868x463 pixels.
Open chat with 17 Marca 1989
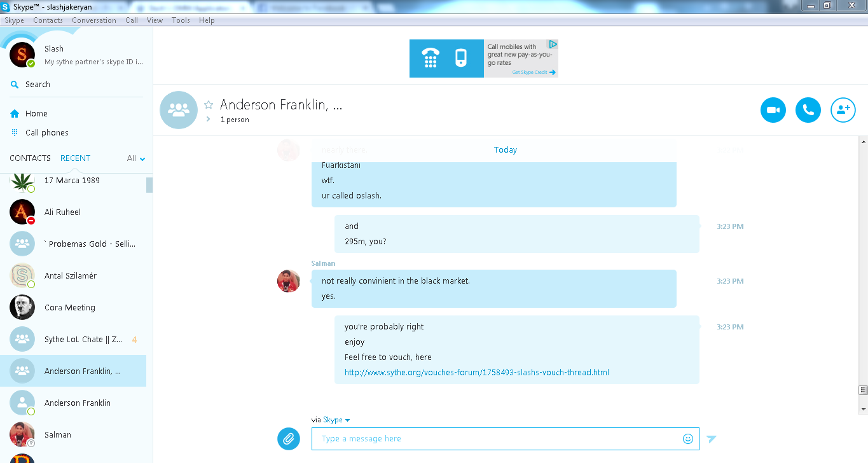pyautogui.click(x=73, y=181)
